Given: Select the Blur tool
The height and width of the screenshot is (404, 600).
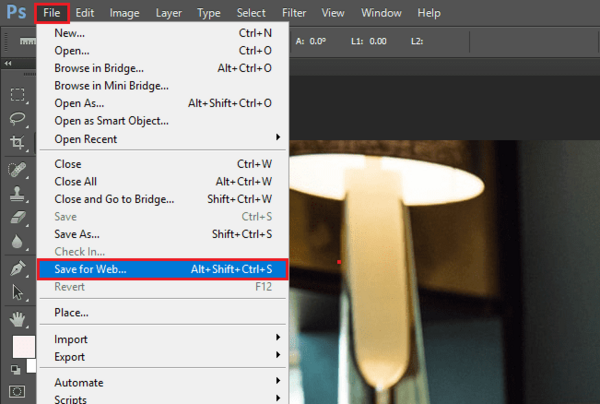Looking at the screenshot, I should point(17,242).
